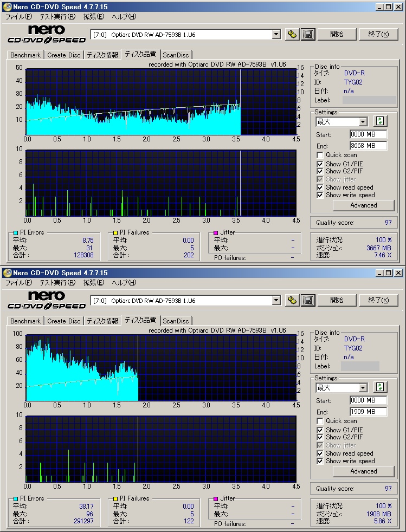Toggle Show C2/PIF in bottom window
This screenshot has height=532, width=406.
pyautogui.click(x=320, y=437)
